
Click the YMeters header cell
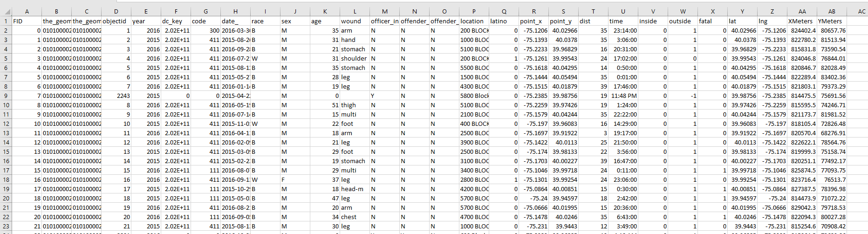coord(832,21)
